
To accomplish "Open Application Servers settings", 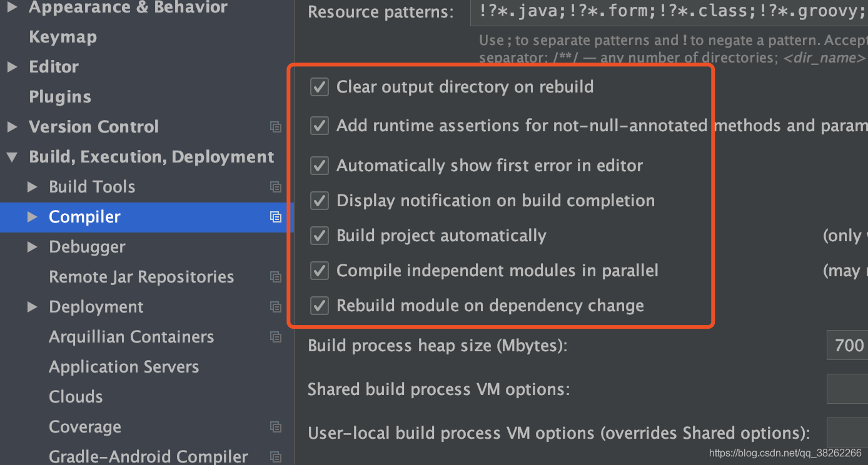I will point(124,367).
